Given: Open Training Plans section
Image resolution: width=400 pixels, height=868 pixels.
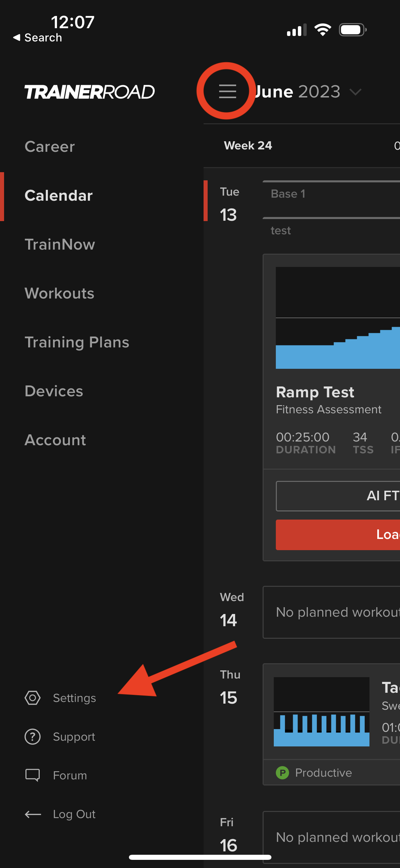Looking at the screenshot, I should 77,342.
